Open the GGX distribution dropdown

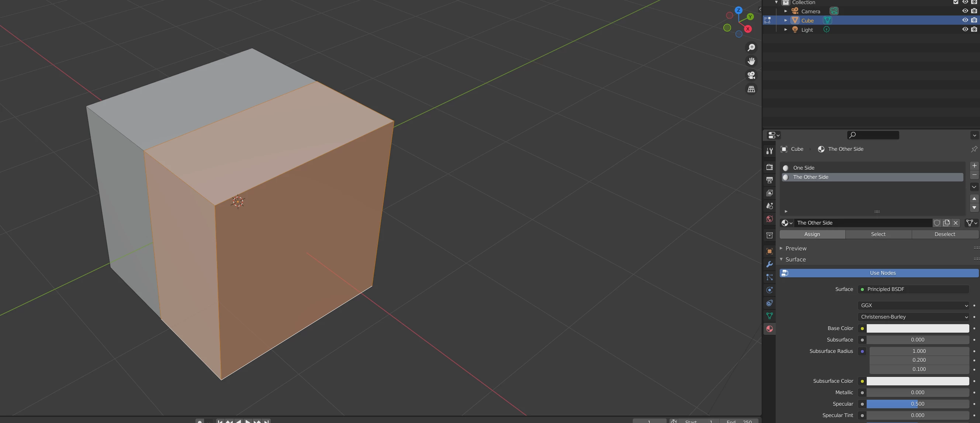[913, 305]
